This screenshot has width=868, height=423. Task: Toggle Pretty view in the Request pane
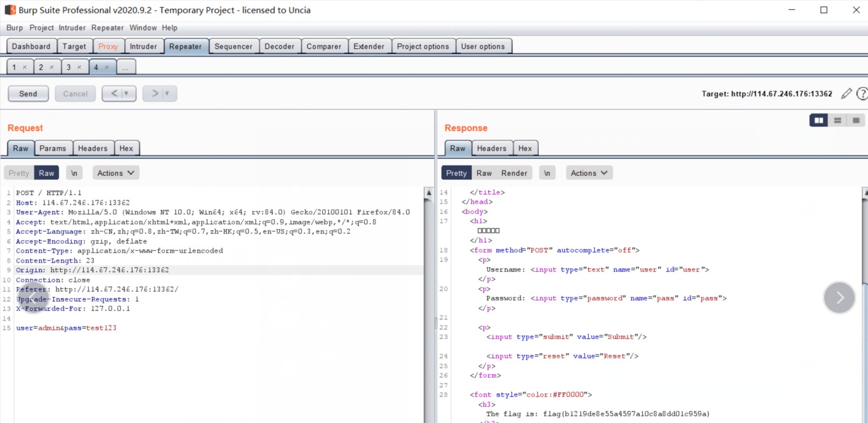19,173
